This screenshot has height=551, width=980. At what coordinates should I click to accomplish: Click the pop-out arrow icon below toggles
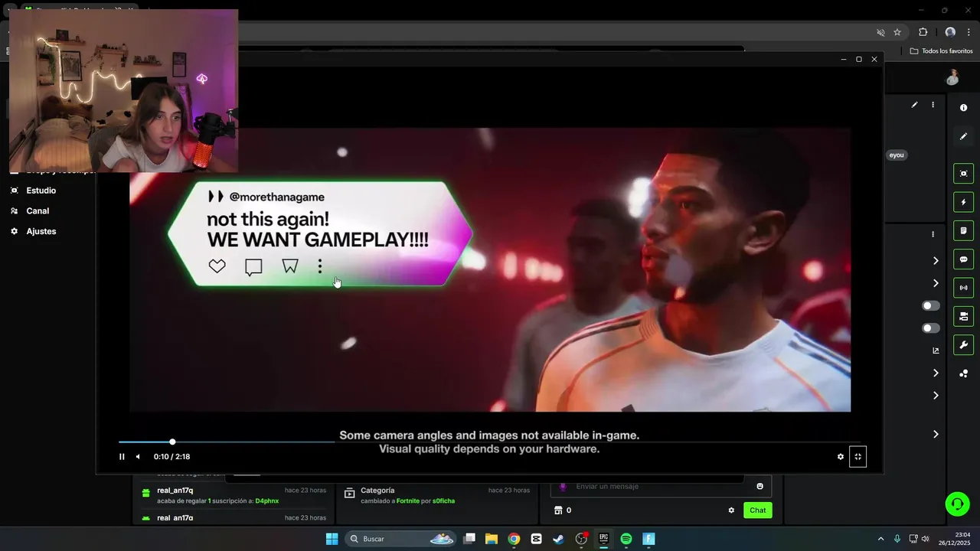[936, 350]
